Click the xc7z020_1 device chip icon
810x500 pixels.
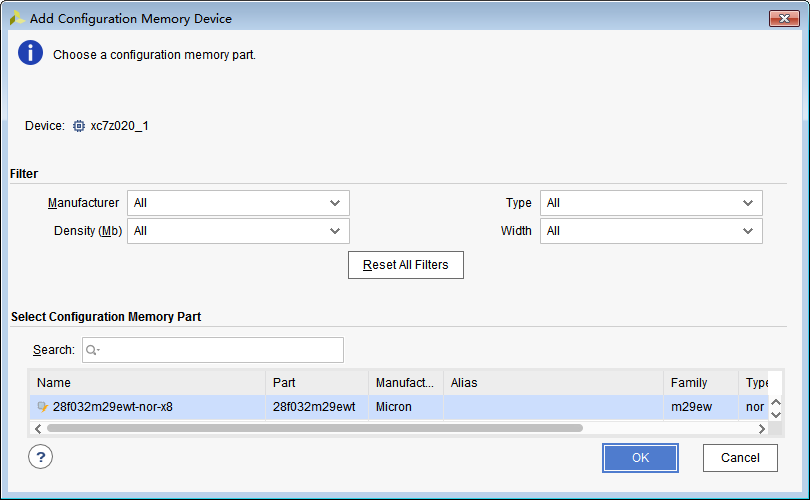pyautogui.click(x=79, y=126)
